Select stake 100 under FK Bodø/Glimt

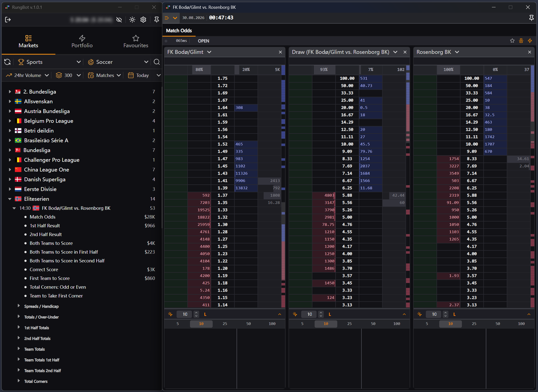pos(272,324)
